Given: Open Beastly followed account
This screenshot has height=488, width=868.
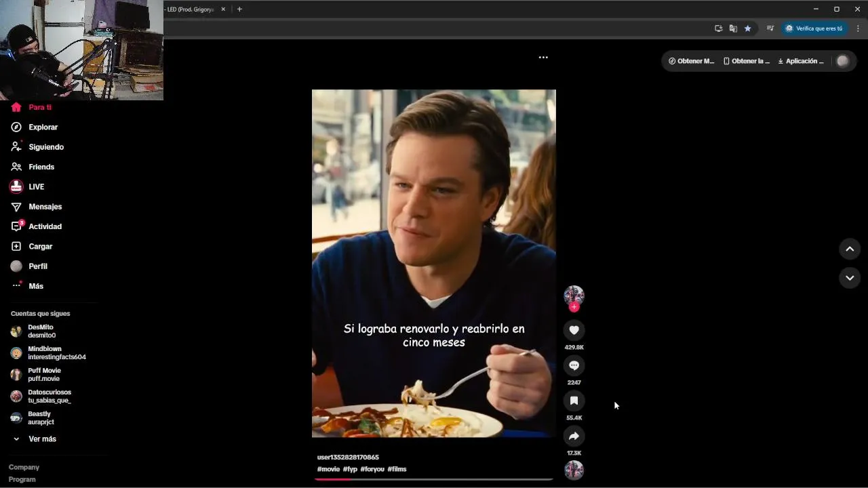Looking at the screenshot, I should click(33, 418).
